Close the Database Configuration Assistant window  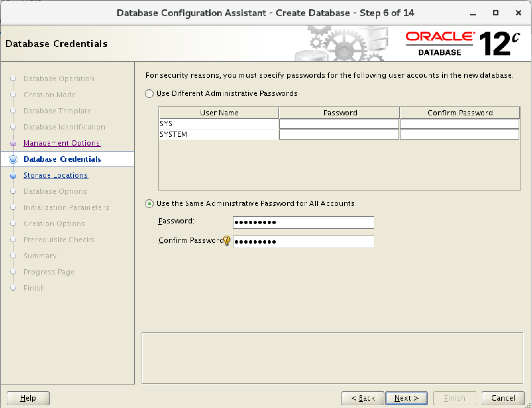coord(519,13)
